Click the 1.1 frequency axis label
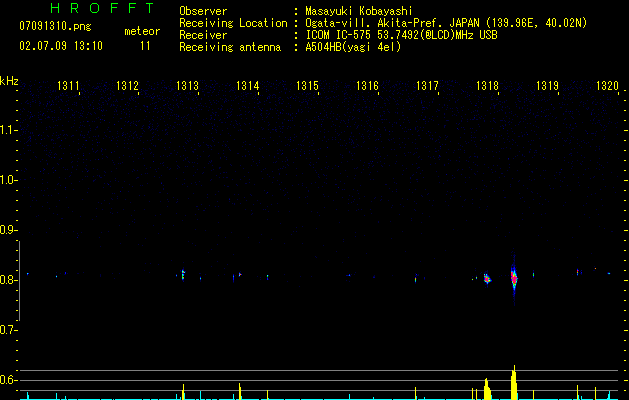Image resolution: width=629 pixels, height=400 pixels. 8,130
